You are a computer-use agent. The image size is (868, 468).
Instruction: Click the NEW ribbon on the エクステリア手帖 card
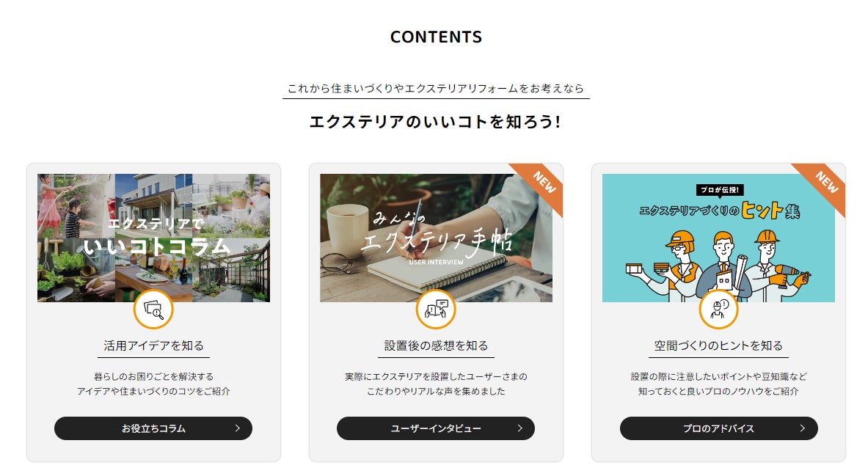point(540,185)
